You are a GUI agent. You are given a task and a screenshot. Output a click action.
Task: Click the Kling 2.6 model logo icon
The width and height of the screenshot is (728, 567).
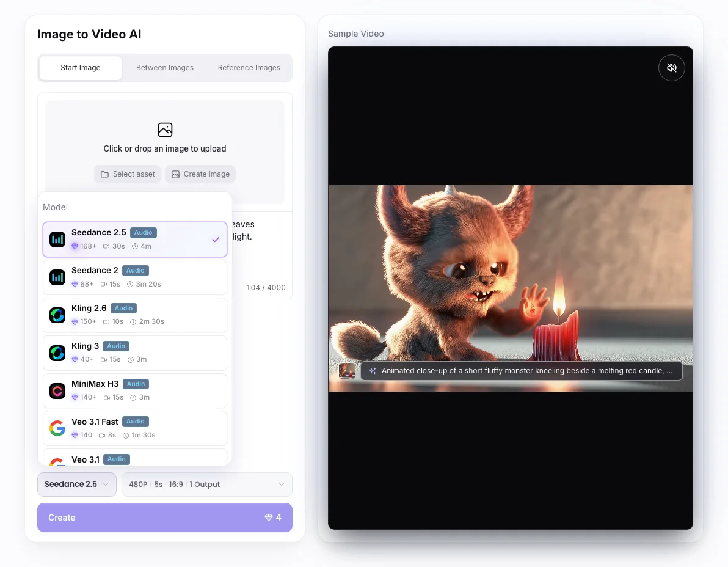pos(57,315)
